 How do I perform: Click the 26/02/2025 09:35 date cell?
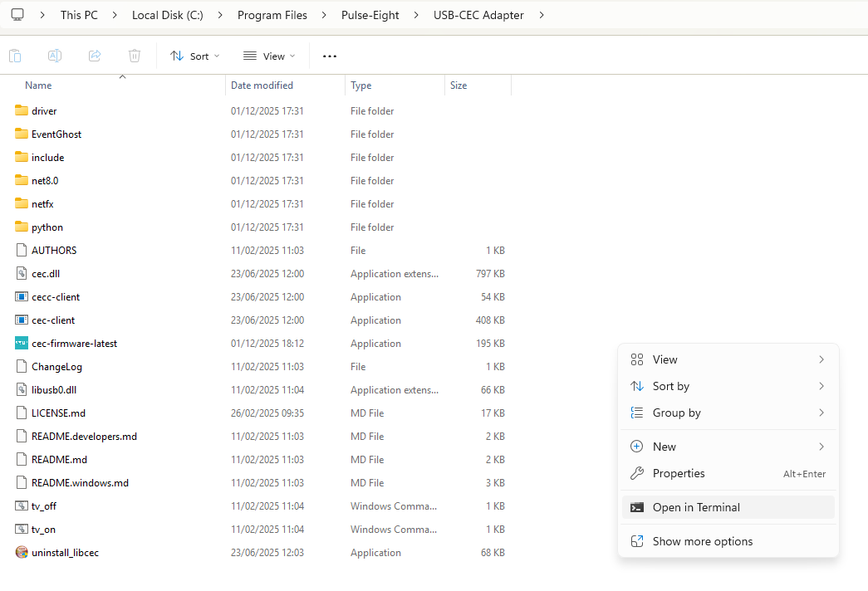click(x=267, y=413)
